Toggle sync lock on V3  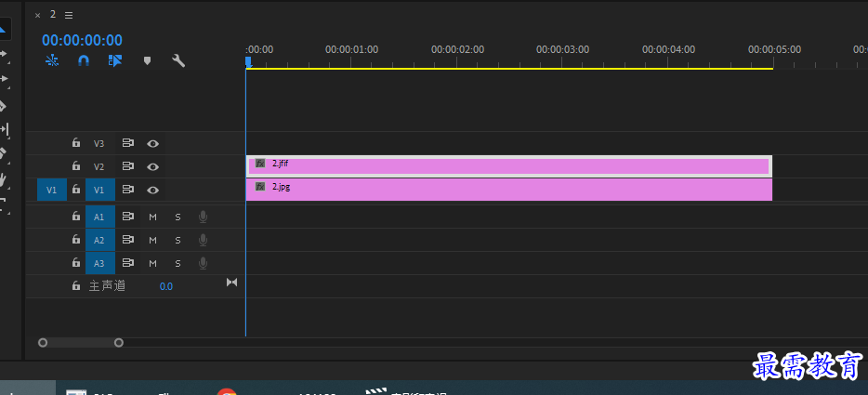click(128, 143)
